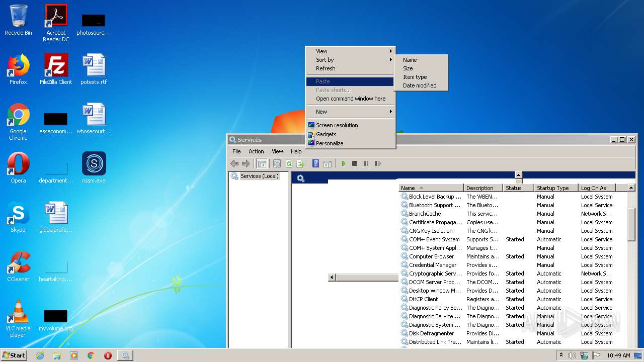Select the nssm.exe desktop icon
This screenshot has width=644, height=362.
point(94,168)
